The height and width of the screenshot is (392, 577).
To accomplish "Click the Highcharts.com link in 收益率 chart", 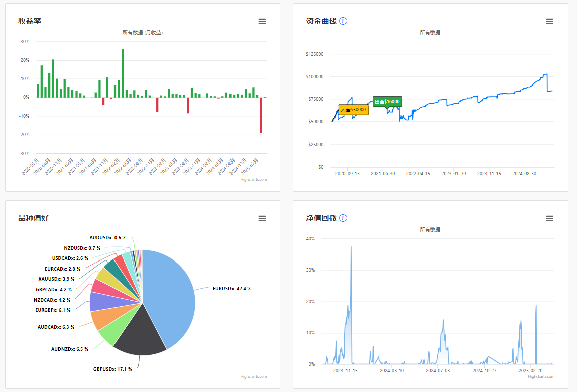I will pyautogui.click(x=254, y=180).
